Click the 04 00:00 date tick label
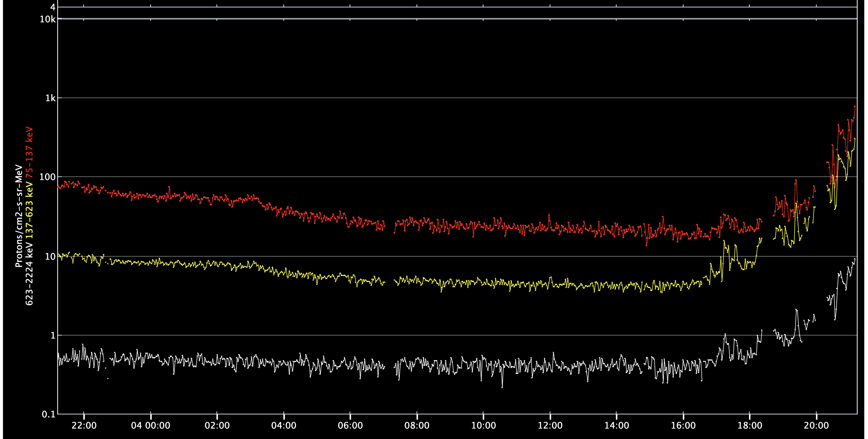The width and height of the screenshot is (868, 439). pyautogui.click(x=151, y=426)
